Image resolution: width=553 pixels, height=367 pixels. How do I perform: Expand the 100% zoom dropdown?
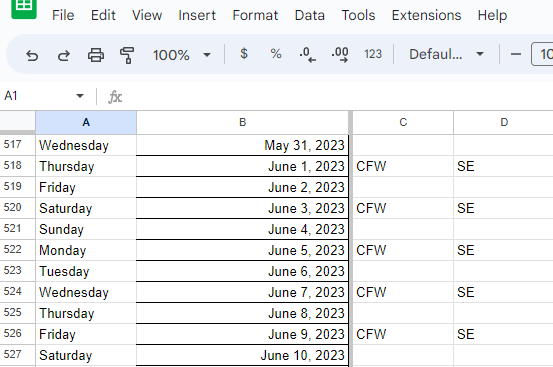182,55
